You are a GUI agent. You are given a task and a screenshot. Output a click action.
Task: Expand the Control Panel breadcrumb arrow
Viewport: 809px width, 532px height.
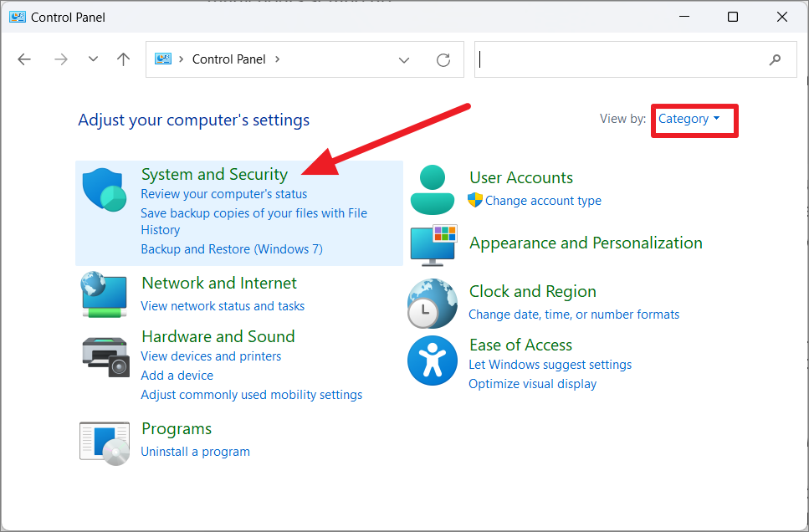(278, 59)
